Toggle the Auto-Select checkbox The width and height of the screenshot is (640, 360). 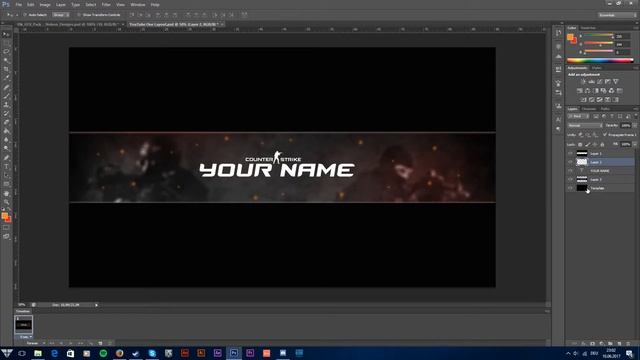(24, 15)
